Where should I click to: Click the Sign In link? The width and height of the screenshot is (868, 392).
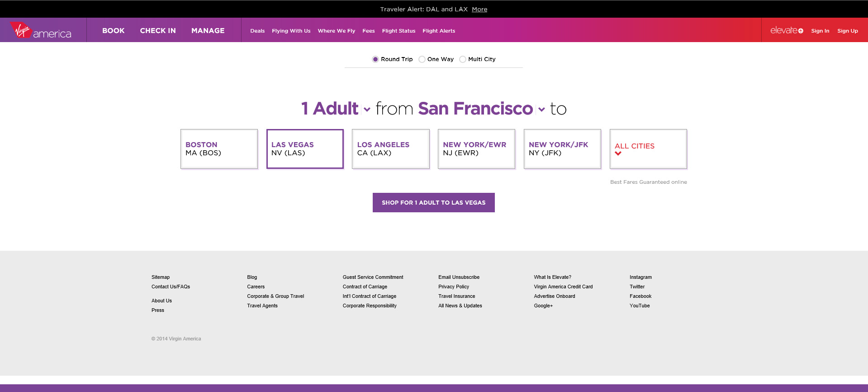tap(820, 31)
